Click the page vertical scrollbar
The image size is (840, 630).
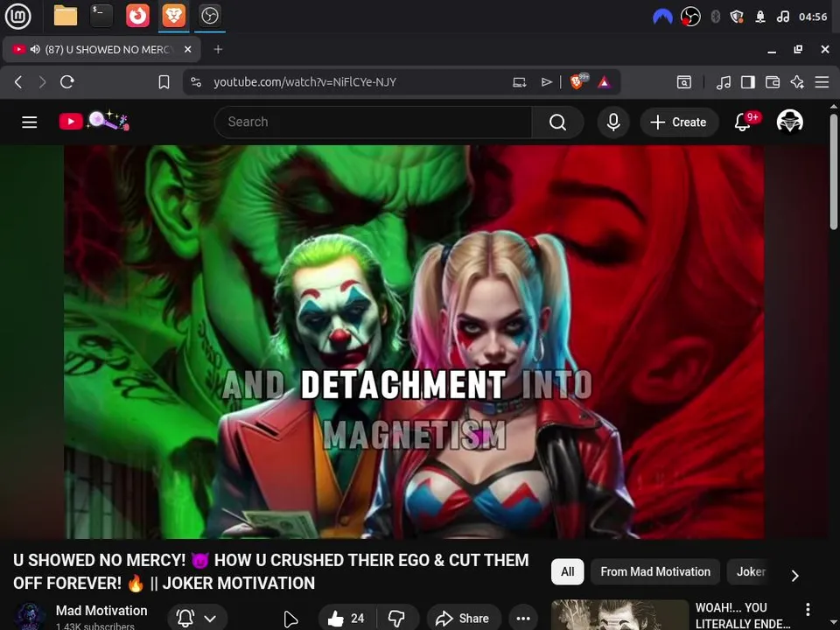[834, 171]
